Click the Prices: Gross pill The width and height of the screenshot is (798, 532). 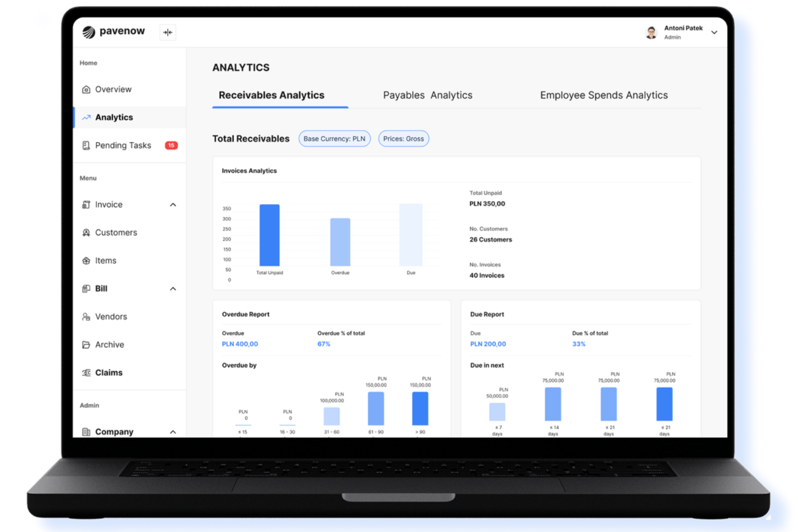[x=404, y=139]
